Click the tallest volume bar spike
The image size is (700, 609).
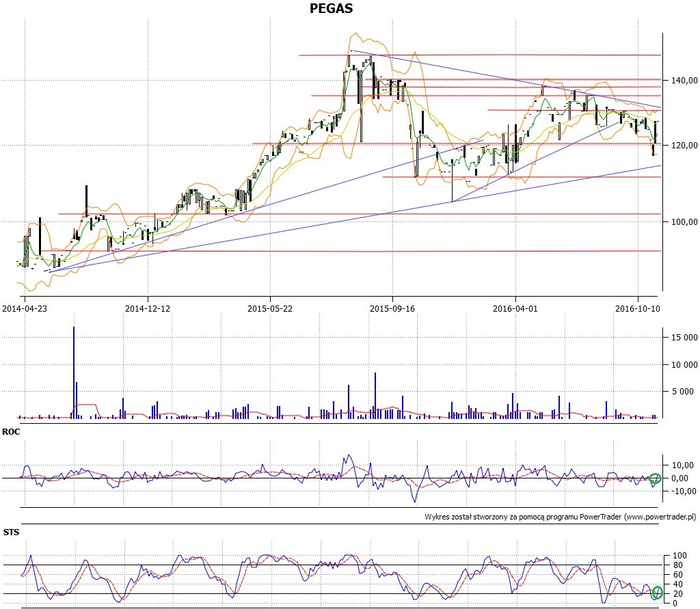point(74,372)
